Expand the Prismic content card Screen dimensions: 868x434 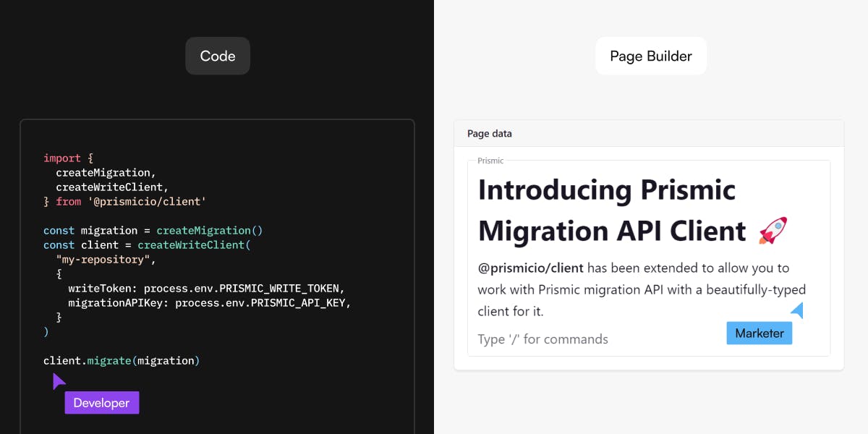pyautogui.click(x=649, y=258)
